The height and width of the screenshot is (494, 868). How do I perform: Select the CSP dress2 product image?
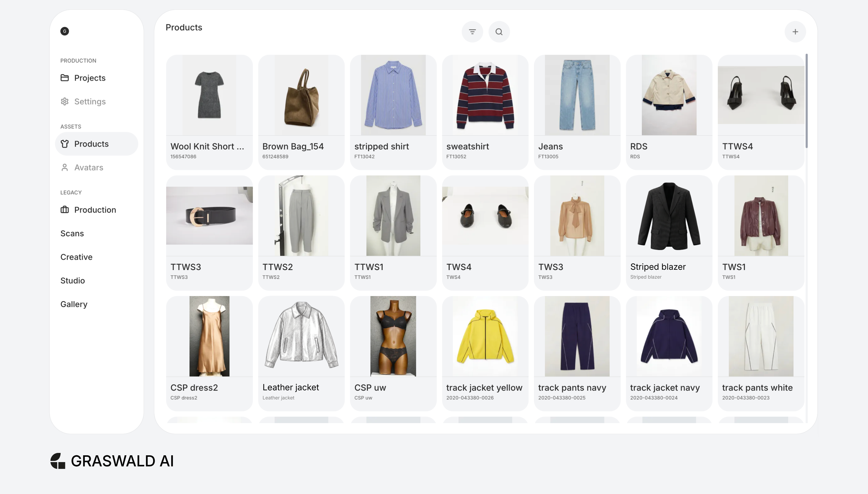[x=209, y=336]
